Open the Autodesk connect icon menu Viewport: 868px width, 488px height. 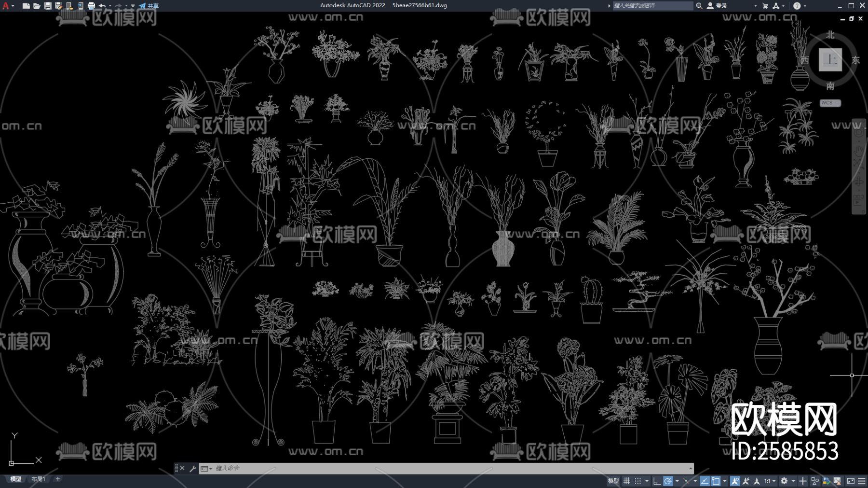pyautogui.click(x=776, y=6)
